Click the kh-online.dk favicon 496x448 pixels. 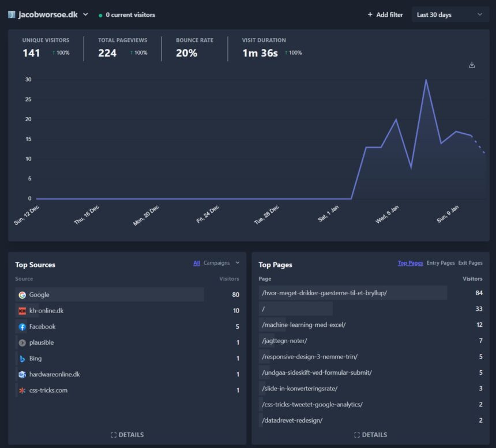[22, 311]
